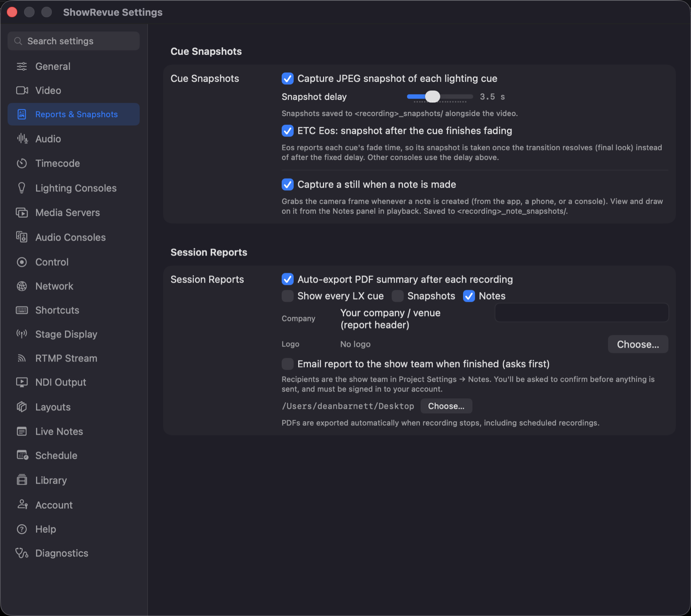Click the Stage Display antenna icon

pyautogui.click(x=22, y=334)
